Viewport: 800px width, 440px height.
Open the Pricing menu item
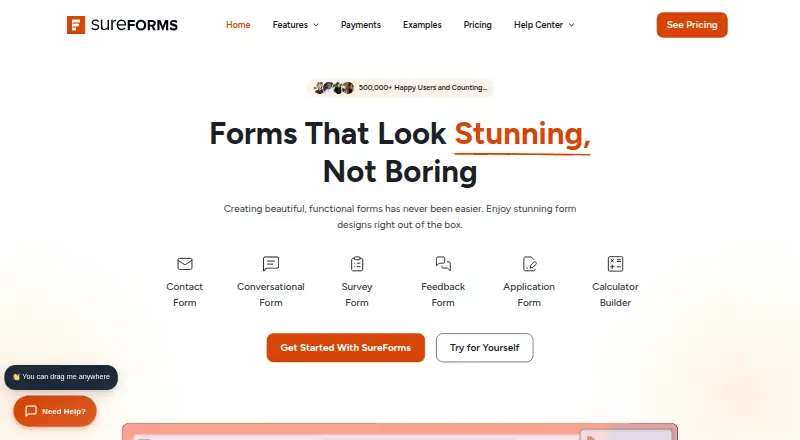478,25
